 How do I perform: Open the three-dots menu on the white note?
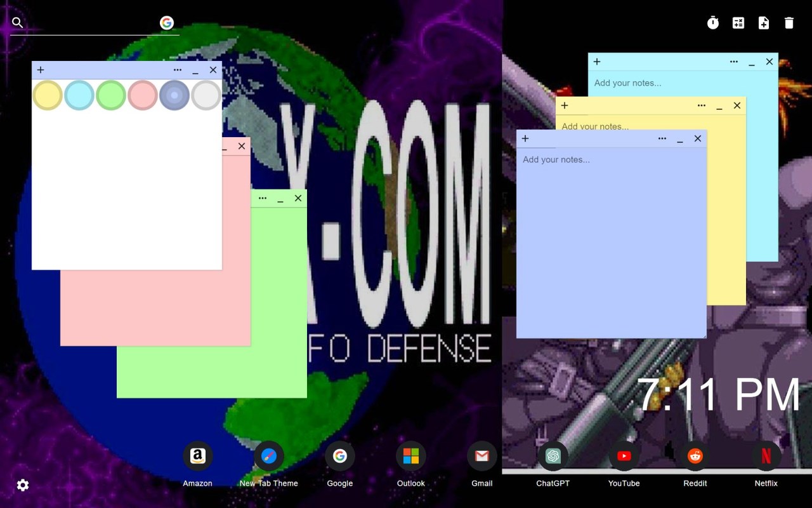[x=178, y=70]
